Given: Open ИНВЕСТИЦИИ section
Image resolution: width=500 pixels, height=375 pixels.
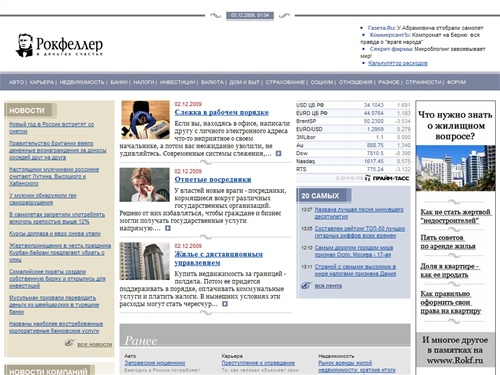Looking at the screenshot, I should pos(177,82).
